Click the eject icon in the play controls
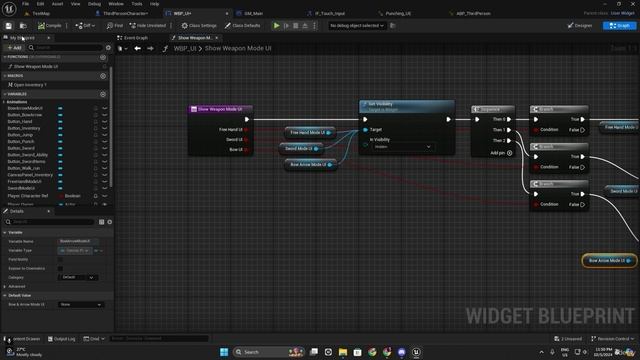 click(x=305, y=26)
